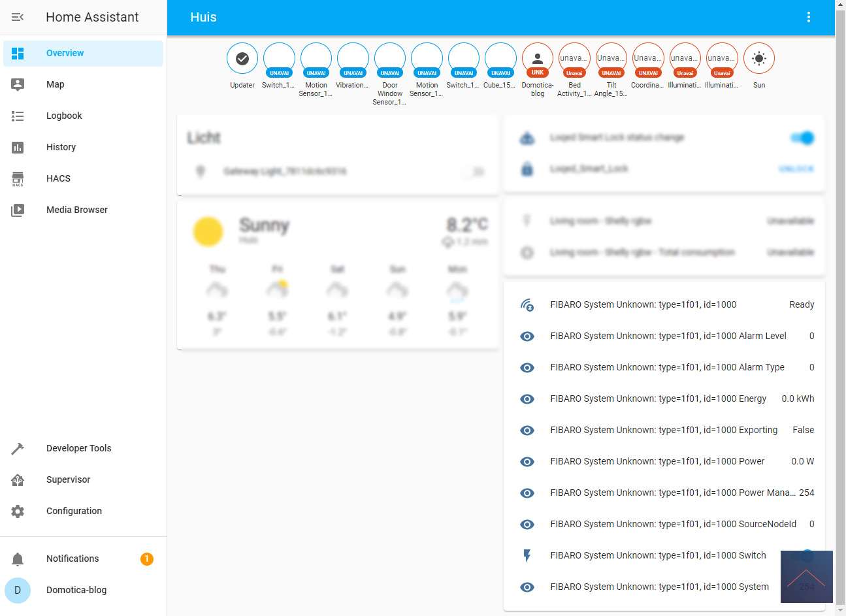Select History in the sidebar

click(x=61, y=147)
